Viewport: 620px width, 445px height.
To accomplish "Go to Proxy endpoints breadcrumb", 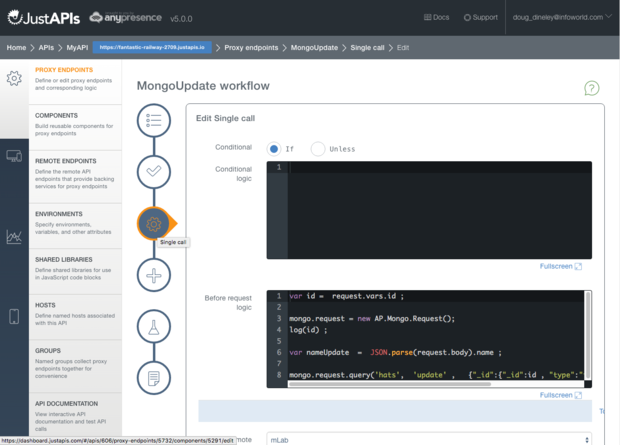I will 251,47.
